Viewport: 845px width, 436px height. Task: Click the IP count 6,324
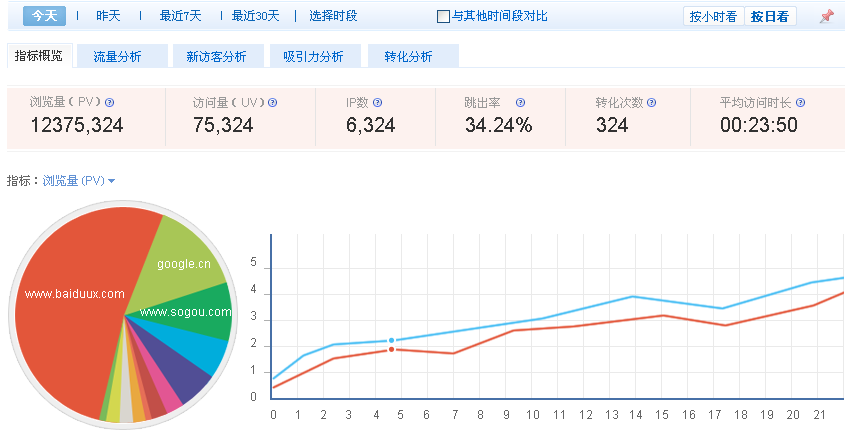[371, 125]
